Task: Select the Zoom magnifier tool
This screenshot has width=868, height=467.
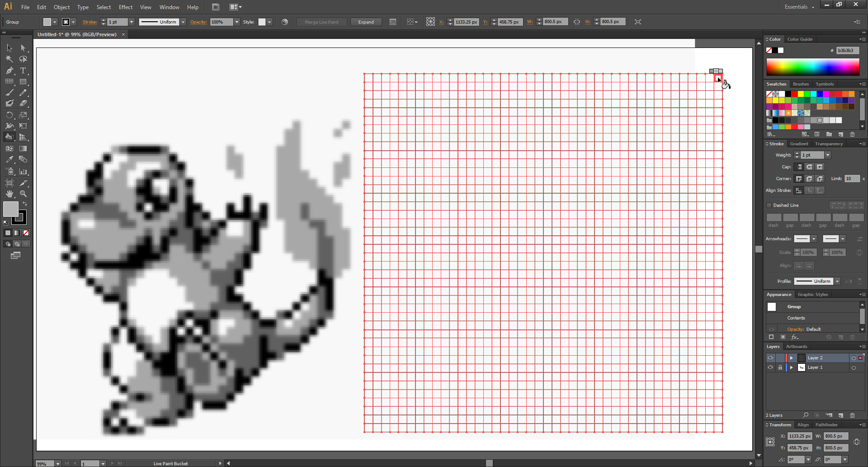Action: 23,194
